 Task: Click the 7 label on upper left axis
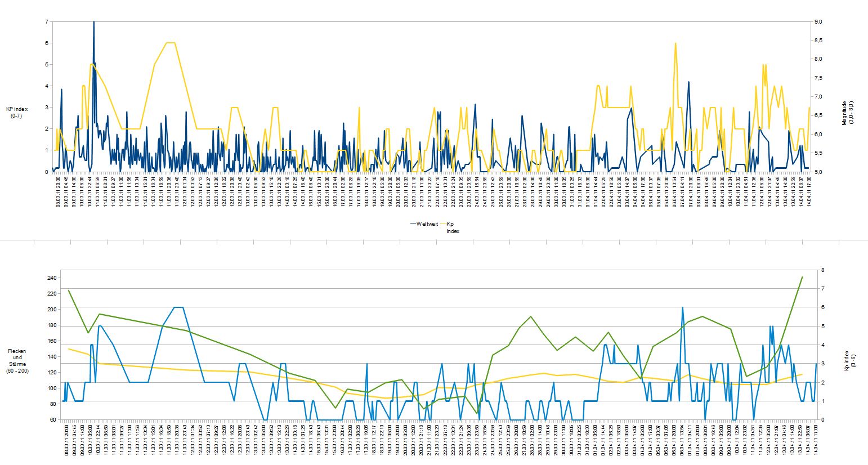point(46,21)
